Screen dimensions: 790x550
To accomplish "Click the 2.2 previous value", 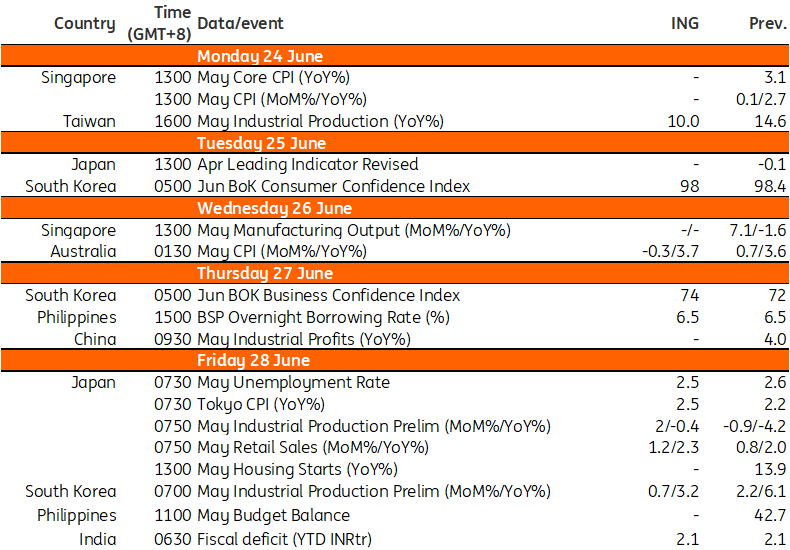I will pos(776,404).
